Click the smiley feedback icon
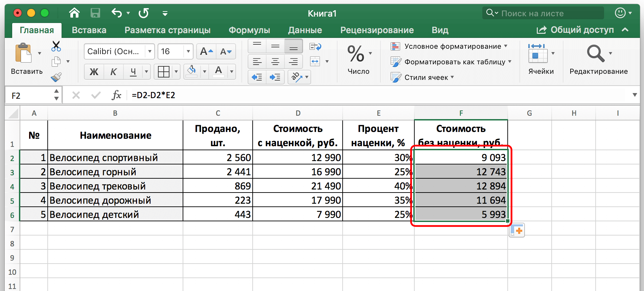Viewport: 644px width, 291px height. coord(620,13)
